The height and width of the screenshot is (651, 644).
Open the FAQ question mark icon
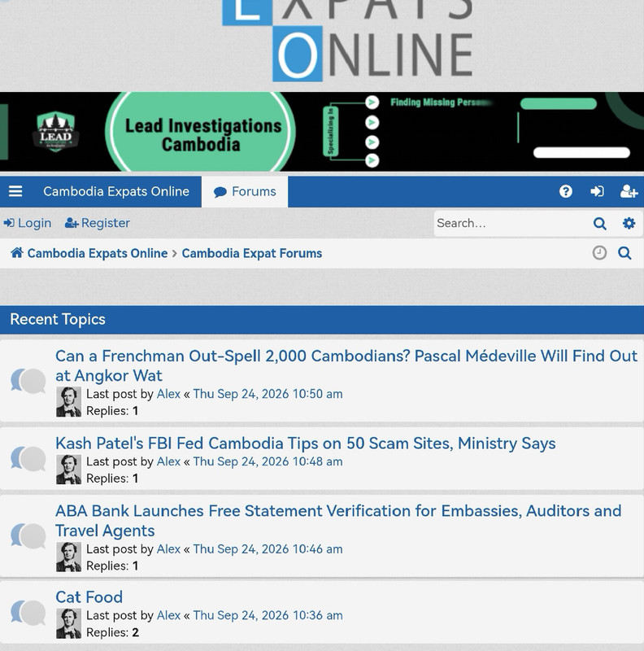[566, 191]
